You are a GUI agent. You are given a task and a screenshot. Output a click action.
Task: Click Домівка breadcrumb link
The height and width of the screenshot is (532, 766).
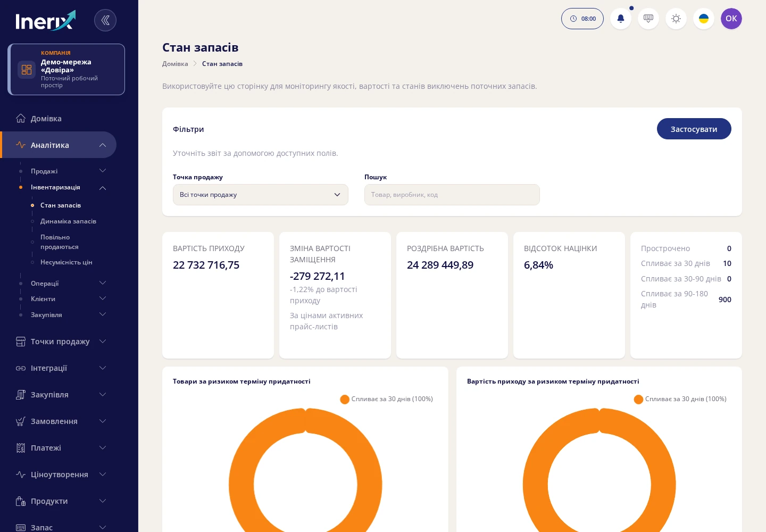pyautogui.click(x=175, y=64)
